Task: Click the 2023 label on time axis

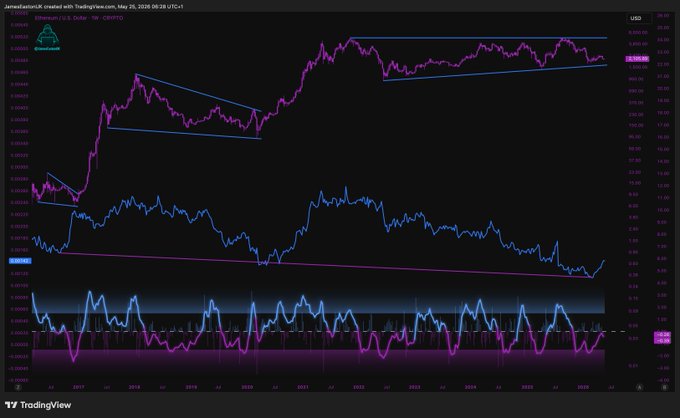Action: [415, 387]
